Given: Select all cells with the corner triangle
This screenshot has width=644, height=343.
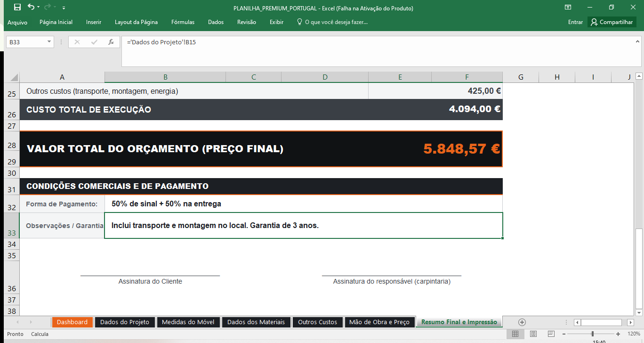Looking at the screenshot, I should coord(13,77).
